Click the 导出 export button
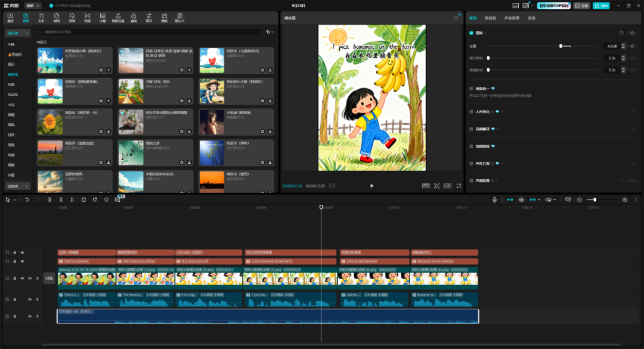The height and width of the screenshot is (349, 644). (x=601, y=5)
